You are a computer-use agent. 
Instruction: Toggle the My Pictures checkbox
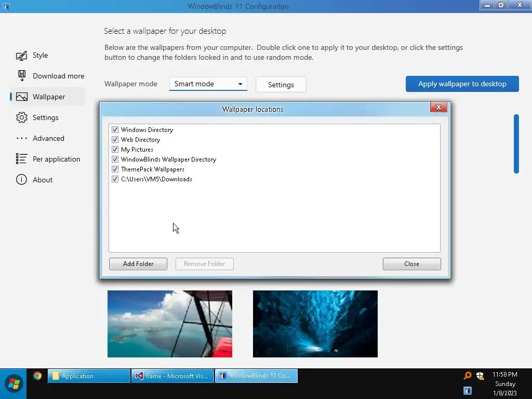pos(115,149)
